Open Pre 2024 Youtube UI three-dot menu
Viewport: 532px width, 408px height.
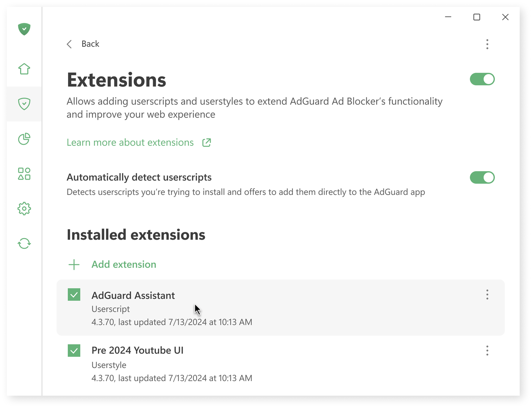(x=487, y=351)
